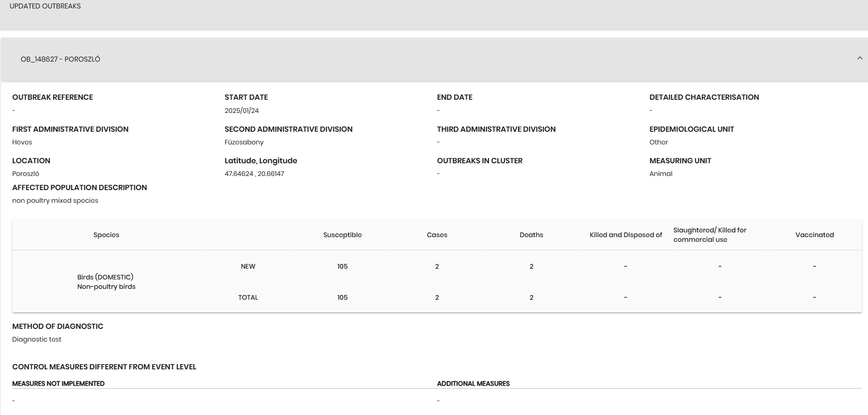Click the Susceptible column header

coord(342,235)
